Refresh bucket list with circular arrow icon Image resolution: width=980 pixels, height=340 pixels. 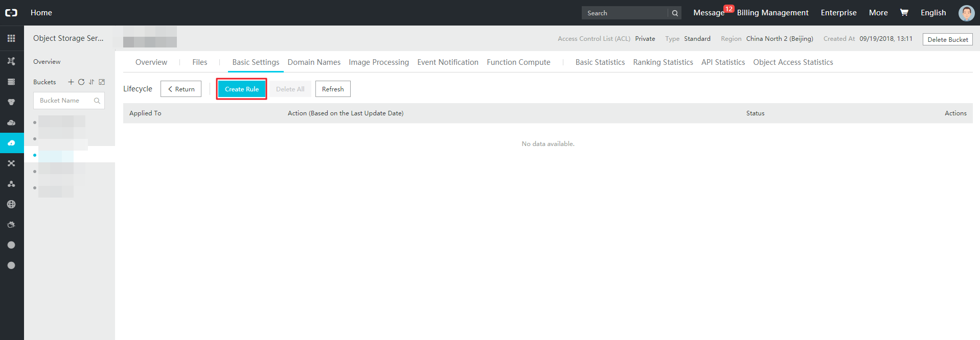click(81, 82)
